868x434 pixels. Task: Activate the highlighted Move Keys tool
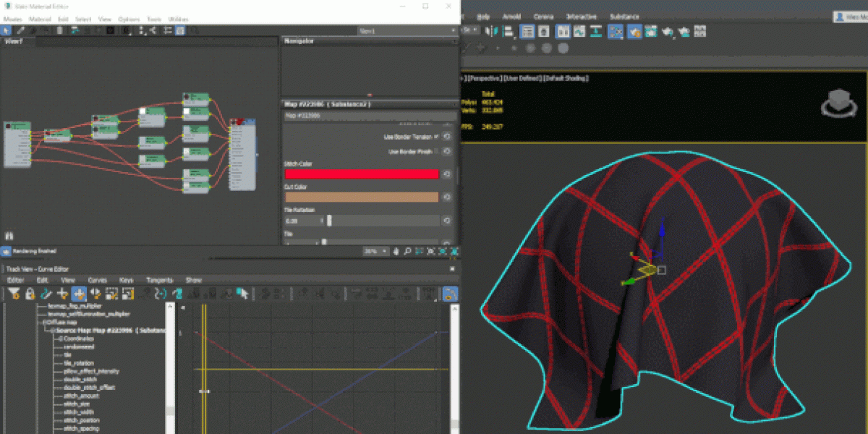(79, 294)
